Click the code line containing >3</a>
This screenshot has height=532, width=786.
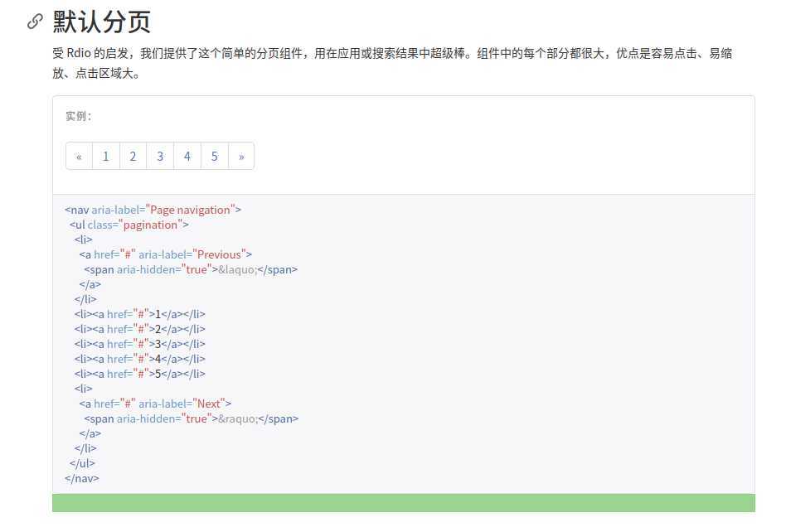coord(140,344)
